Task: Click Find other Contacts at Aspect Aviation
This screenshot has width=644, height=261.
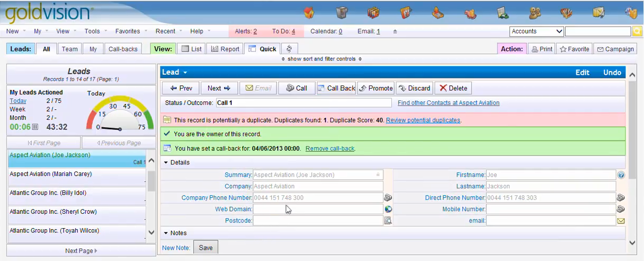Action: tap(449, 103)
